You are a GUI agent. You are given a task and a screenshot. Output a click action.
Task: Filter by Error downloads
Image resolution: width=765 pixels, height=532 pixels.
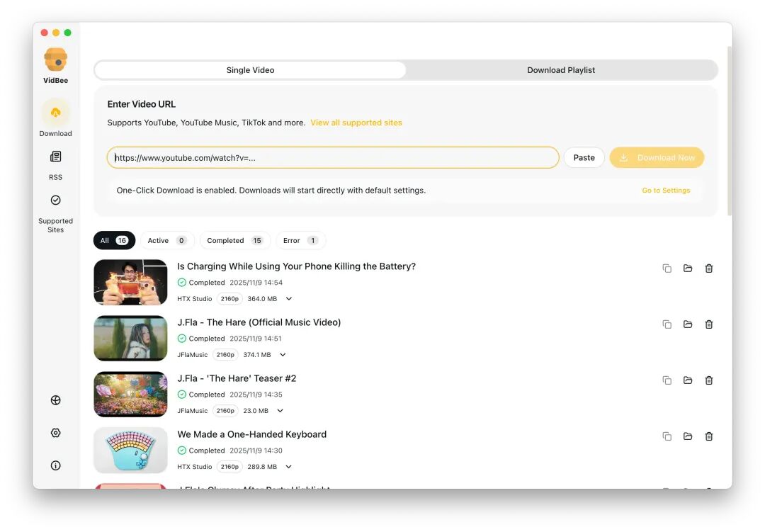(300, 241)
